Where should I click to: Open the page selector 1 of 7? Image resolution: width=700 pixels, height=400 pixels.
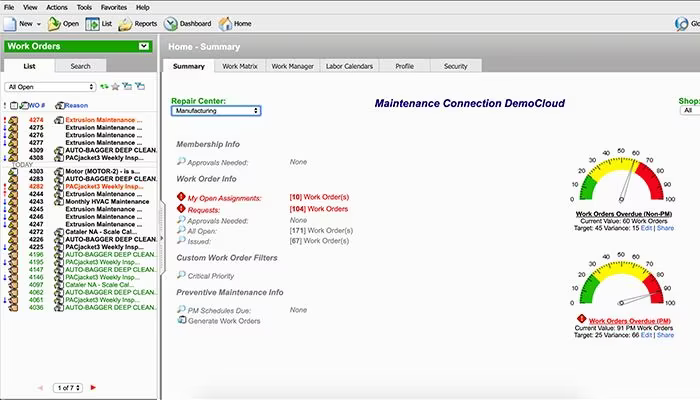click(x=68, y=388)
